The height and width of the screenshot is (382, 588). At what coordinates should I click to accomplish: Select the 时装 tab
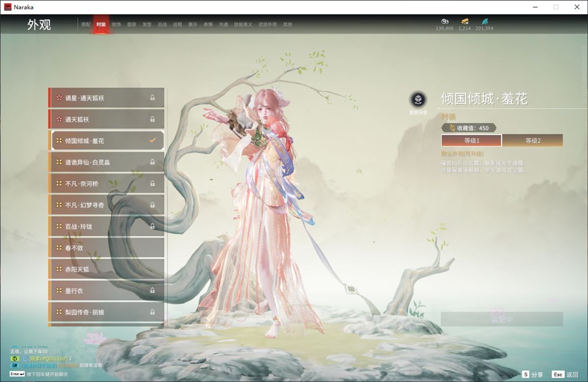pyautogui.click(x=101, y=24)
